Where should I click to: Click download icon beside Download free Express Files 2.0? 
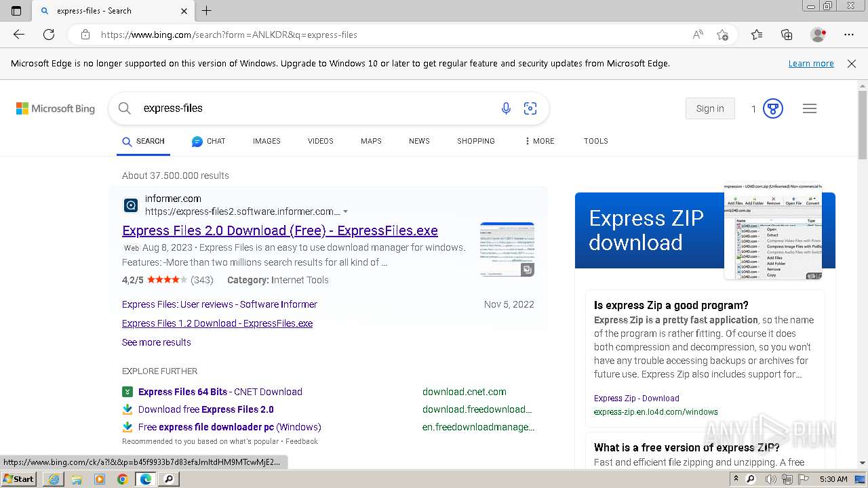(127, 409)
